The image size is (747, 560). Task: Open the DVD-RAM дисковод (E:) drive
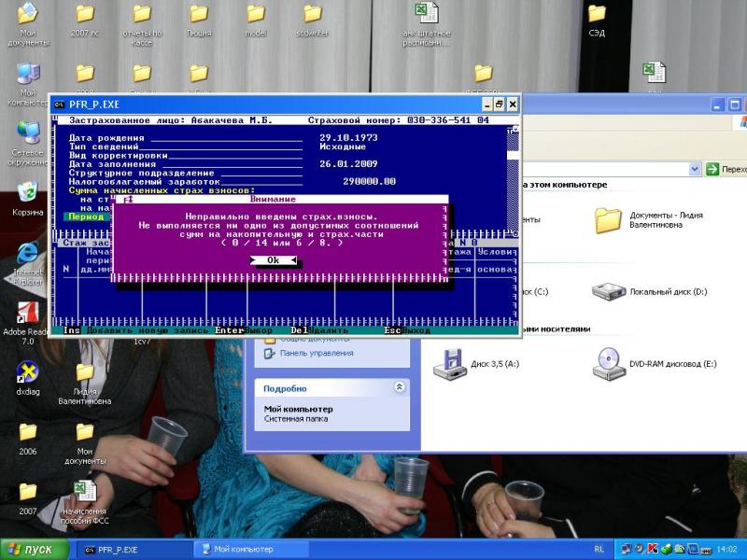(x=608, y=363)
